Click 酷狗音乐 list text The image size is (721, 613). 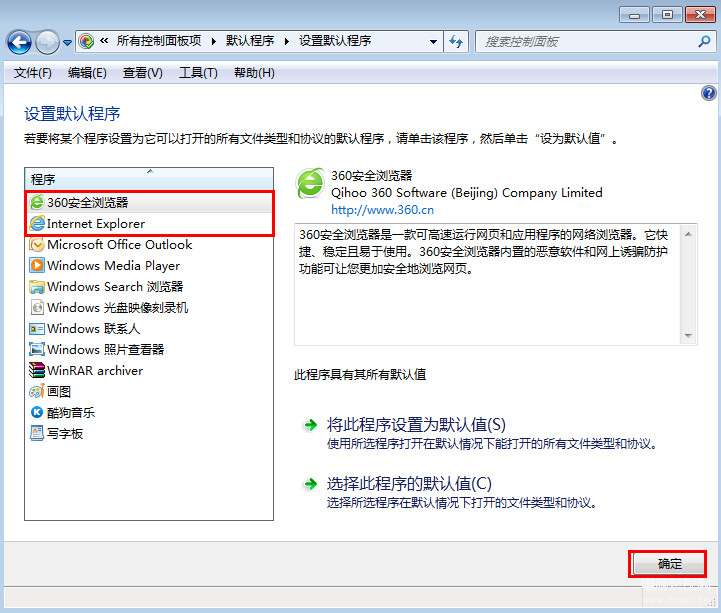tap(71, 412)
